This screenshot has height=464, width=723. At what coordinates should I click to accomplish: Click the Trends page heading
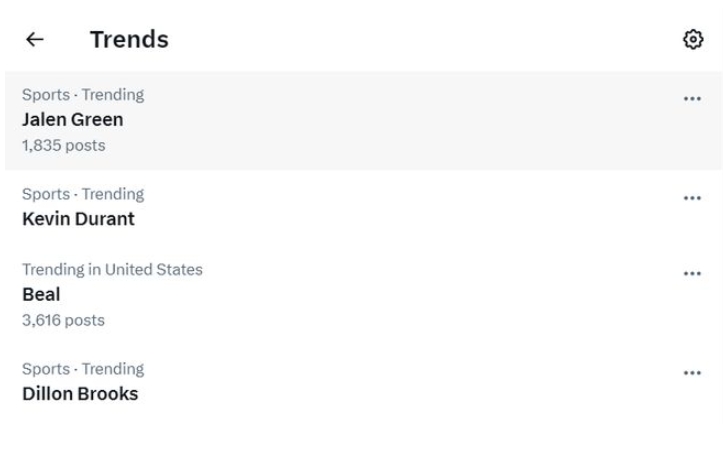click(x=129, y=40)
